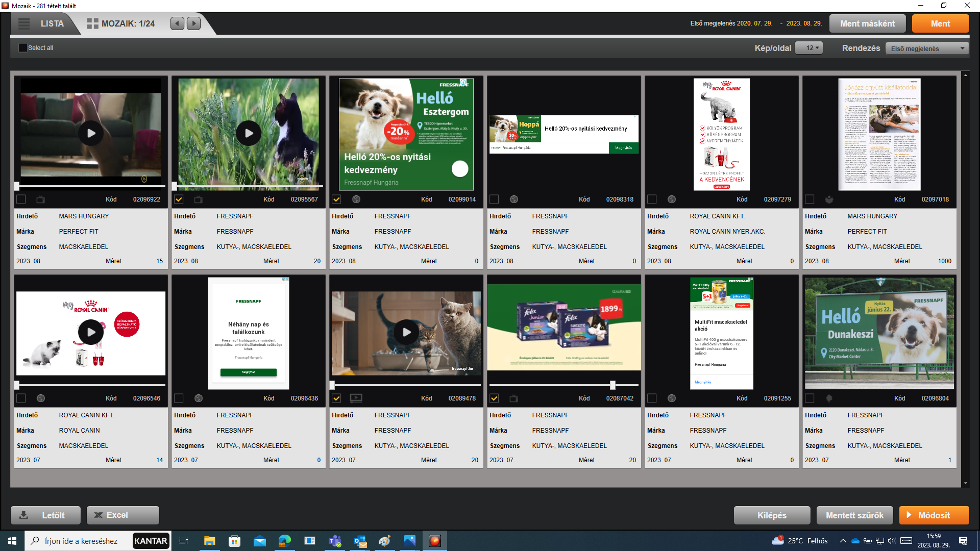Open the MultiFit macskaeledel akció thumbnail
Viewport: 980px width, 551px height.
pyautogui.click(x=722, y=333)
